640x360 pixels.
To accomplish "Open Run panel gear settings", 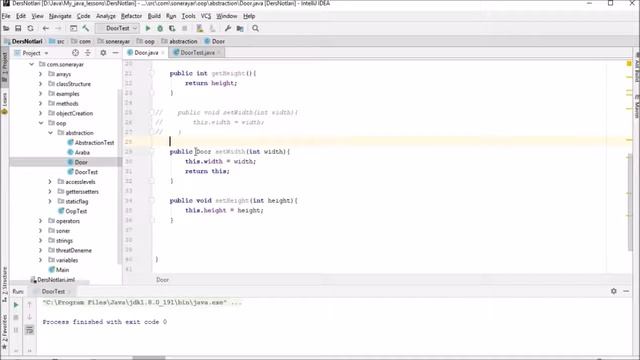I will (x=613, y=291).
